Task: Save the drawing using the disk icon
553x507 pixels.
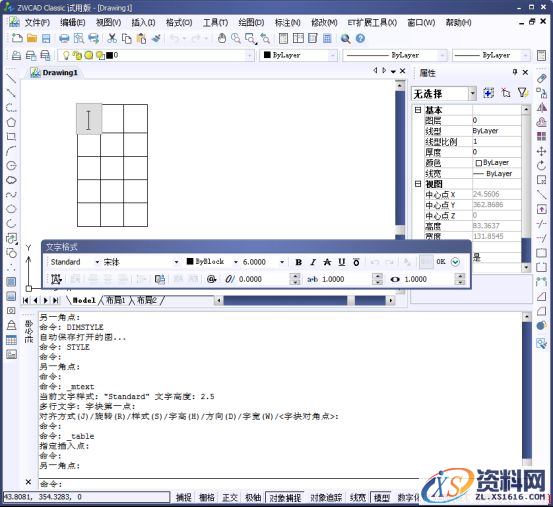Action: pos(46,38)
